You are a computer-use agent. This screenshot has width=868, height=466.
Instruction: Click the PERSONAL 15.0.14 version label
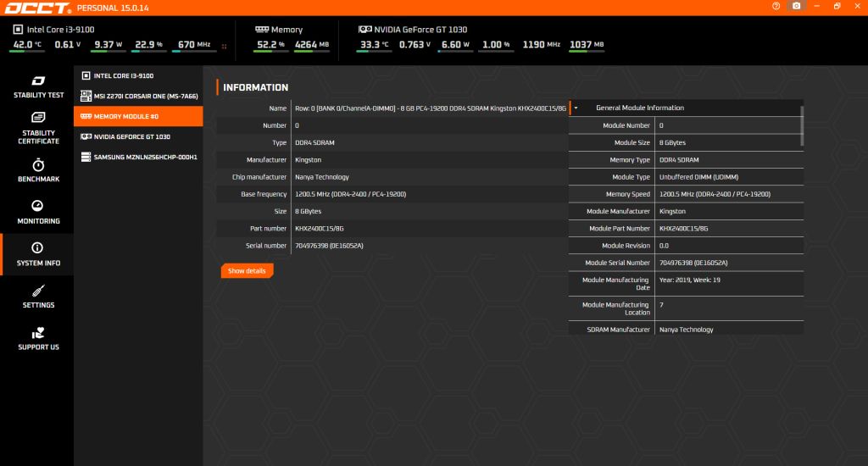[113, 8]
